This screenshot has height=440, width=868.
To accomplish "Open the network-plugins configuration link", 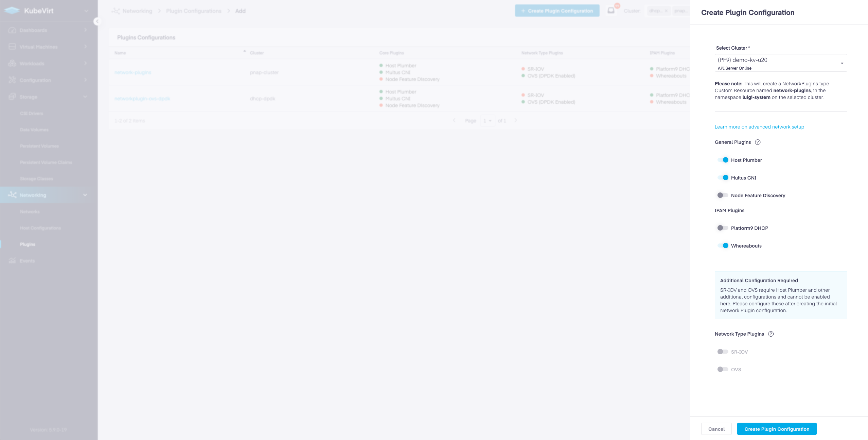I will (133, 72).
